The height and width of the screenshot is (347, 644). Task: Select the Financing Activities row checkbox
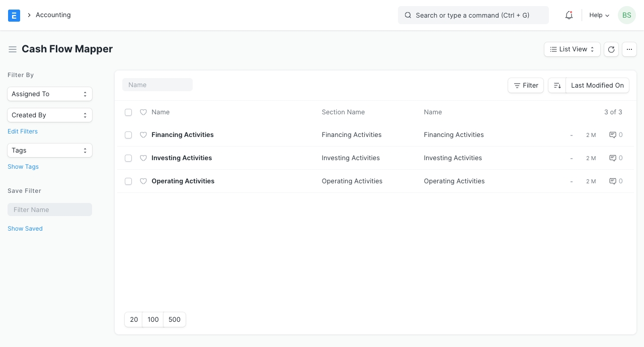(x=128, y=135)
